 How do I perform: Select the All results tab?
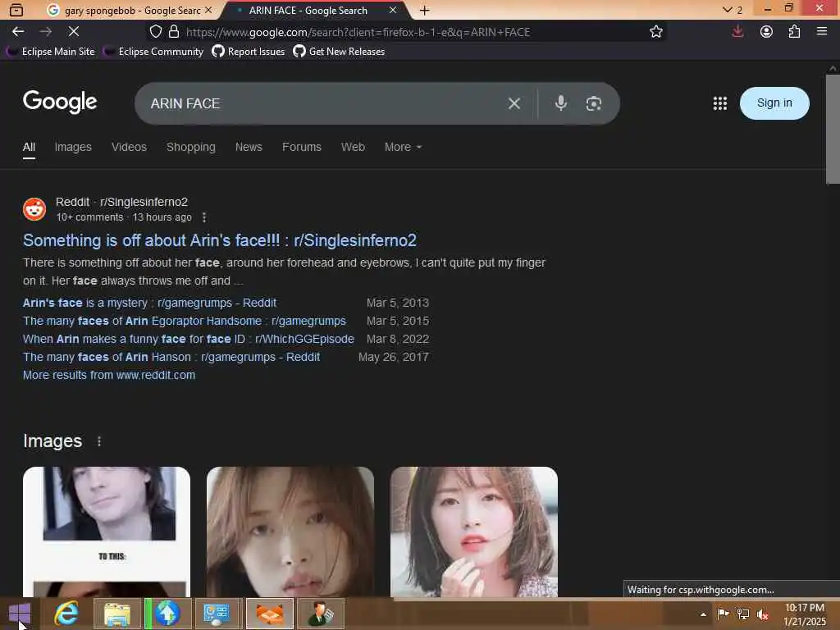point(29,147)
